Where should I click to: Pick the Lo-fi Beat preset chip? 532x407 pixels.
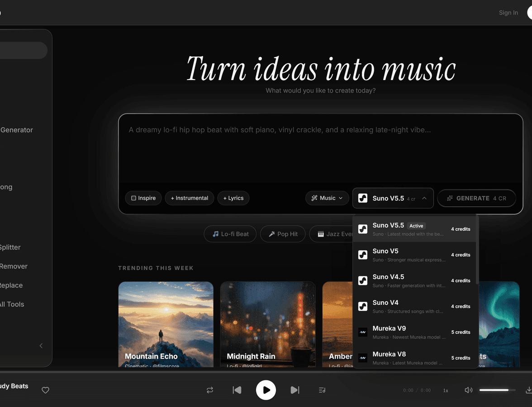[230, 234]
